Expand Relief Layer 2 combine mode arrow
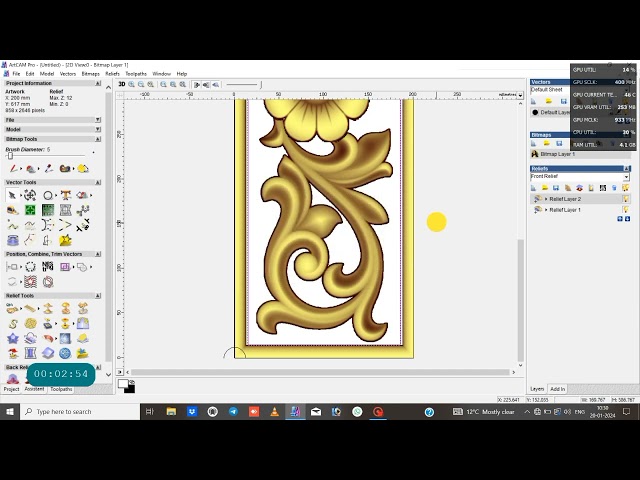 pos(546,199)
